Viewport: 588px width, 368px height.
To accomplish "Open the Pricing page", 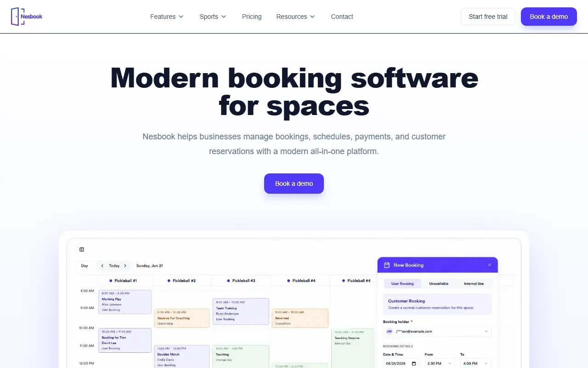I will 252,17.
